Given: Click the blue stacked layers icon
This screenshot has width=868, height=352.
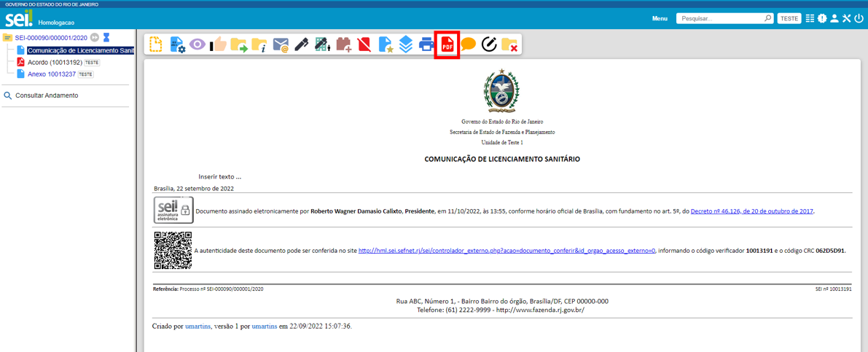Looking at the screenshot, I should 406,45.
